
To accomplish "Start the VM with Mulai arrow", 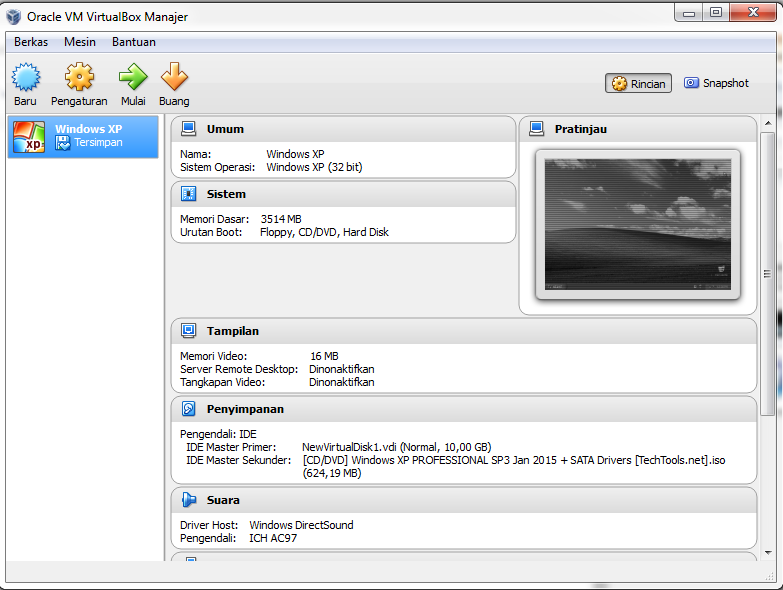I will click(133, 77).
